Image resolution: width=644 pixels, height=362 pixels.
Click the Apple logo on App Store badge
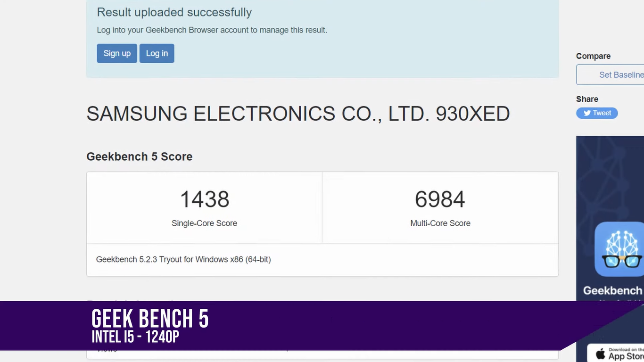[x=601, y=354]
